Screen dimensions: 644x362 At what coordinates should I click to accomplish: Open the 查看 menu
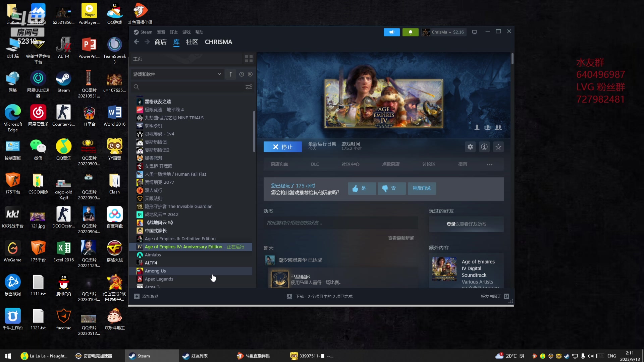(161, 32)
